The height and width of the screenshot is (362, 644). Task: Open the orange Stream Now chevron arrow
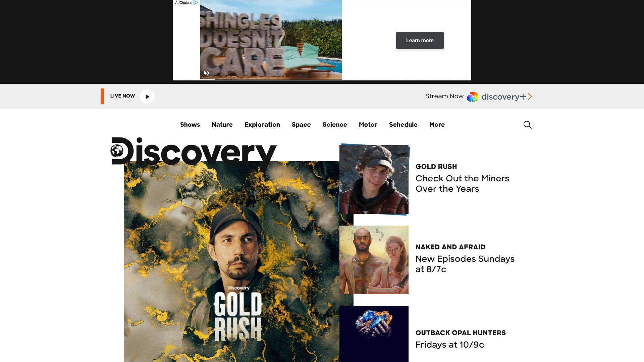[530, 97]
